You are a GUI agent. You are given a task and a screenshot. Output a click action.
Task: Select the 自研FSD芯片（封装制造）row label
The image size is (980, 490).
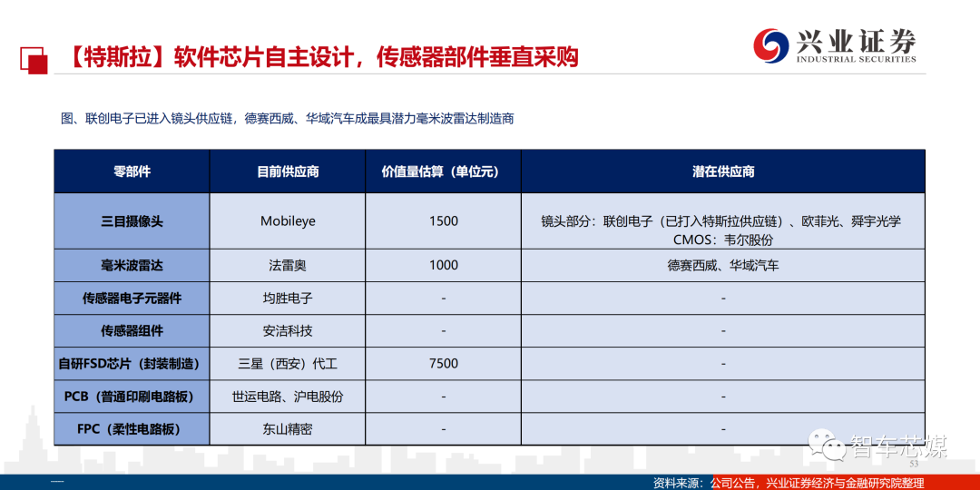point(132,363)
